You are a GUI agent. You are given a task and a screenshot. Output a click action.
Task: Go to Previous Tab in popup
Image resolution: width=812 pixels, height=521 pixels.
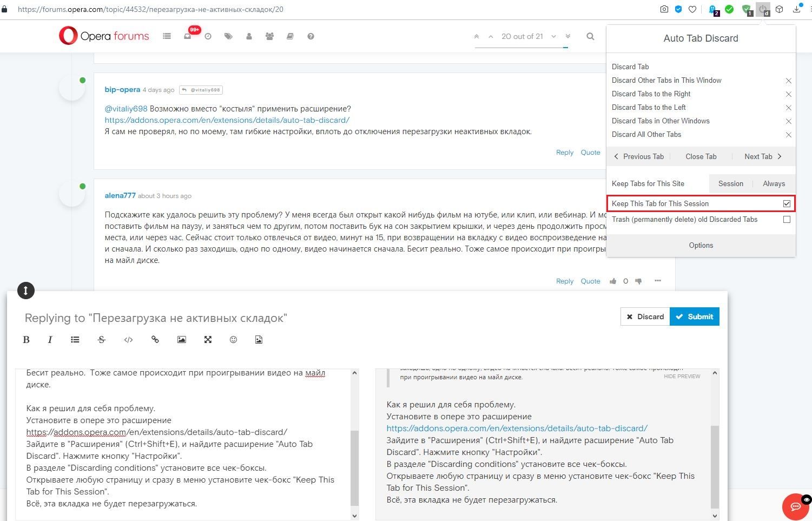tap(639, 156)
